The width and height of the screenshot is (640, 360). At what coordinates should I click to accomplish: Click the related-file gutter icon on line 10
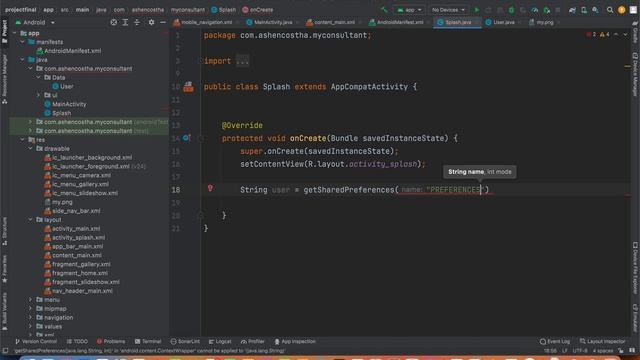coord(188,86)
